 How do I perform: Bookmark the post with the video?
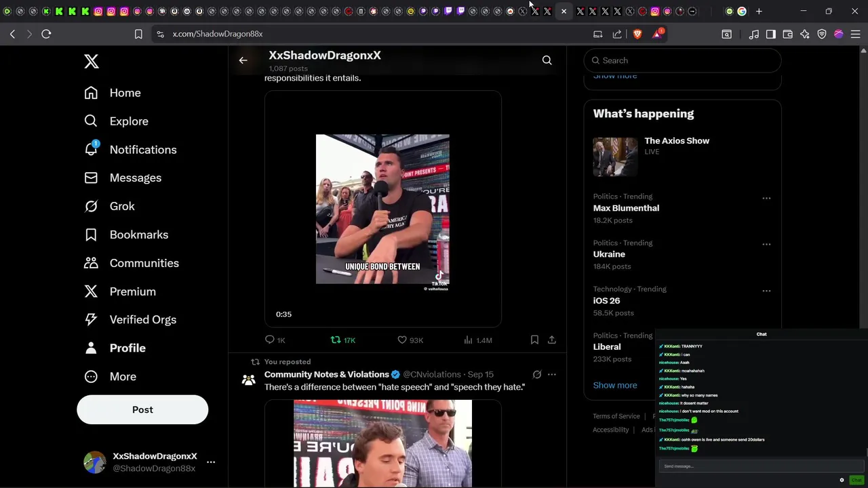534,340
